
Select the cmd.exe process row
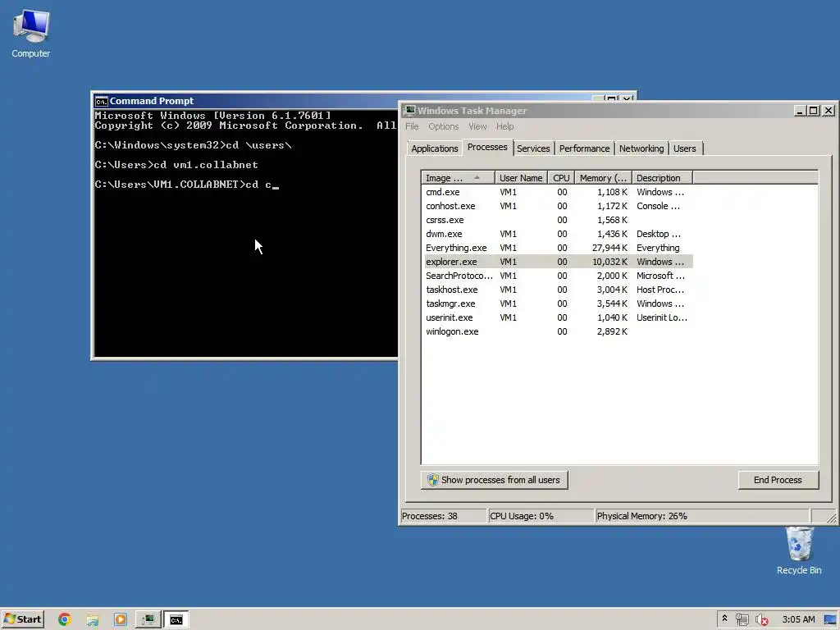click(x=557, y=192)
